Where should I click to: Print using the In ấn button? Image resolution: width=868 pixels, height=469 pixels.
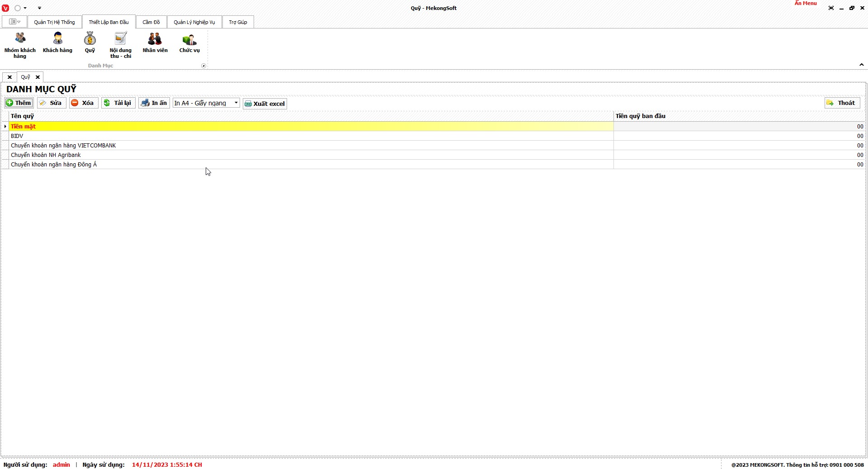click(x=154, y=103)
